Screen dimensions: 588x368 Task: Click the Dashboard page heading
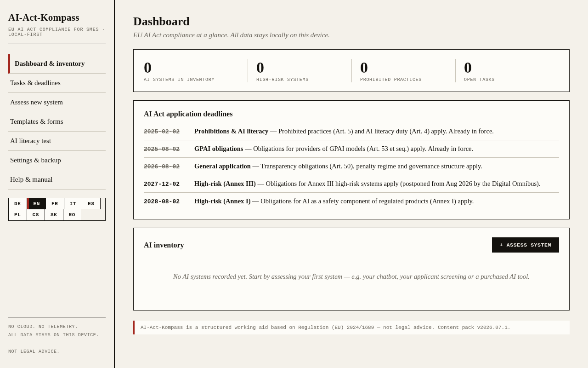click(x=161, y=22)
